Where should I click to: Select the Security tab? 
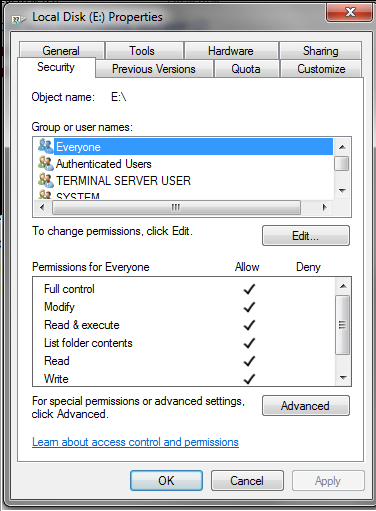click(x=56, y=67)
